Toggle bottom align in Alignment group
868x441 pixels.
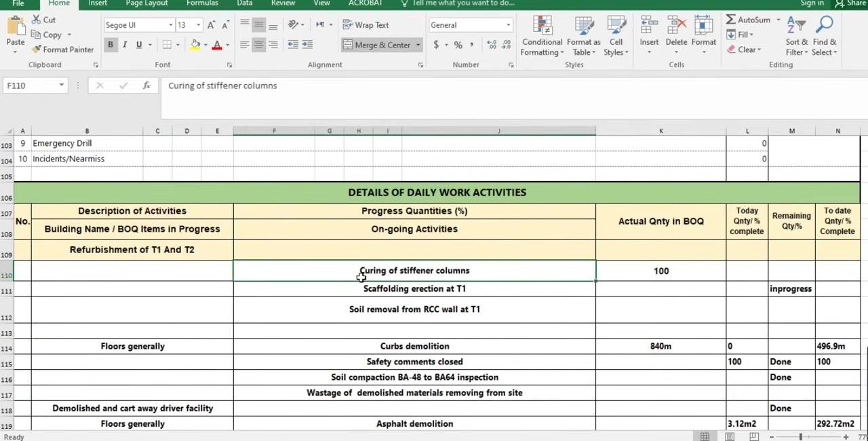[273, 25]
